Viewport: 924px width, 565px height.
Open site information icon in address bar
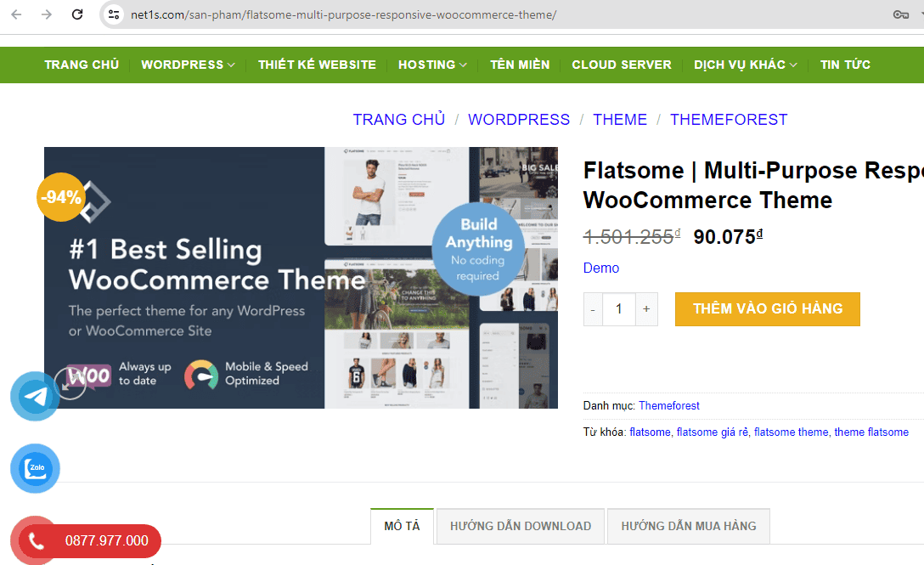tap(114, 14)
